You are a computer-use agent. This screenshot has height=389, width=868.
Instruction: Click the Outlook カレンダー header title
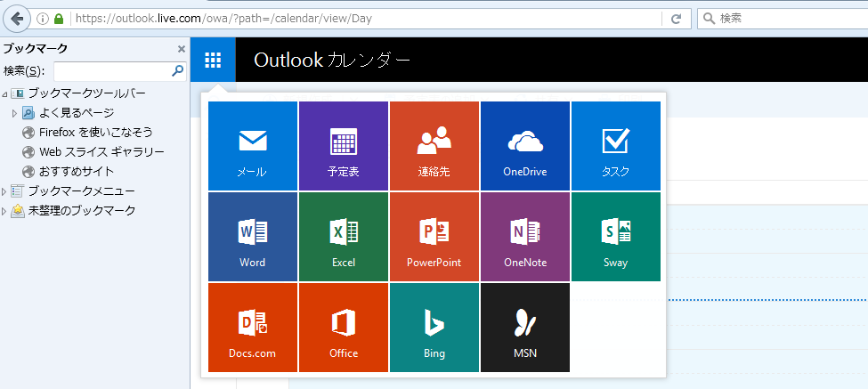coord(332,60)
